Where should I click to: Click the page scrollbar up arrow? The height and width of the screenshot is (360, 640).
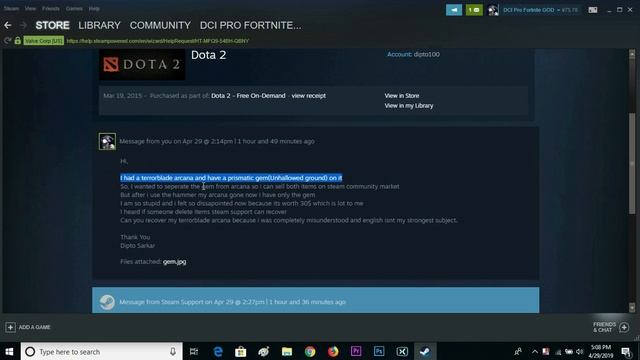pyautogui.click(x=632, y=54)
